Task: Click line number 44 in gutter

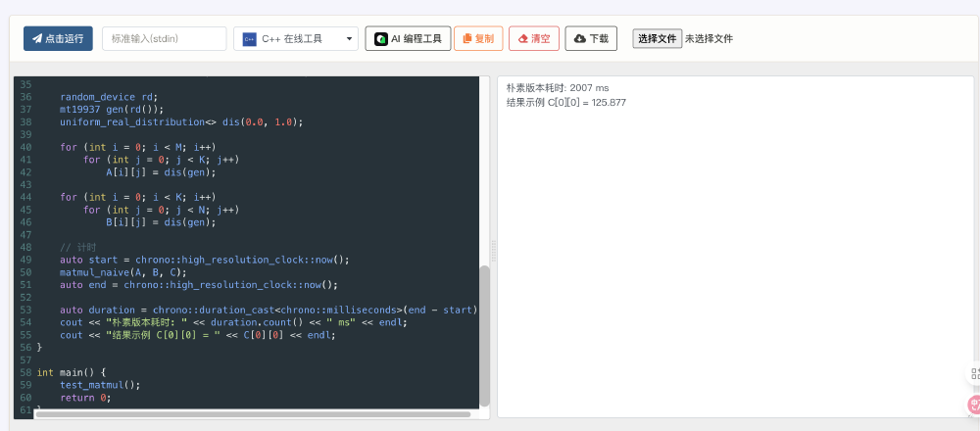Action: point(25,197)
